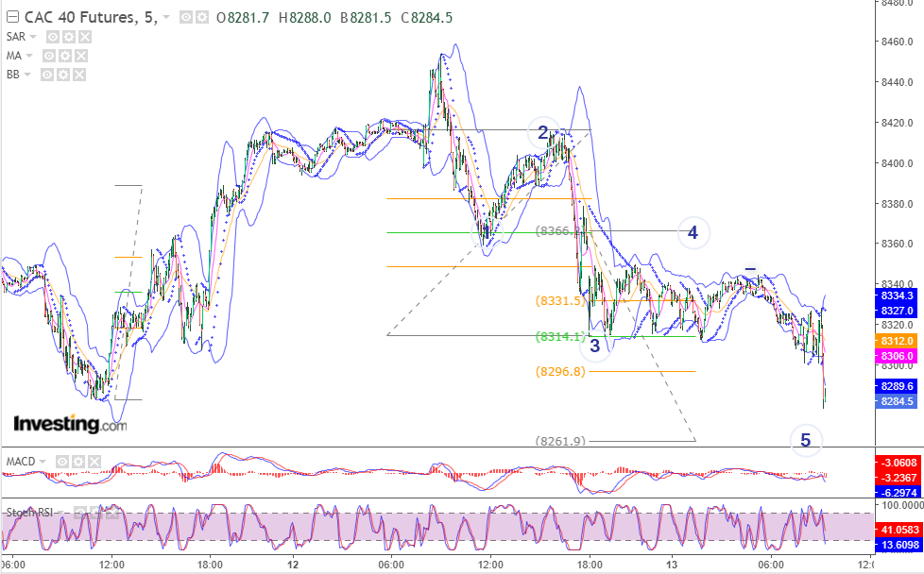Image resolution: width=924 pixels, height=574 pixels.
Task: Select the Elliott wave label 5
Action: coord(806,440)
